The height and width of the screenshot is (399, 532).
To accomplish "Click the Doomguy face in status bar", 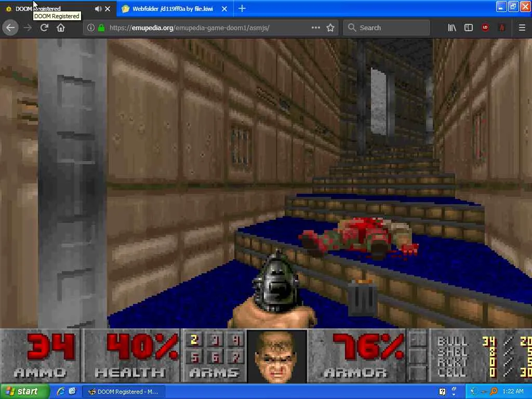I will coord(277,356).
